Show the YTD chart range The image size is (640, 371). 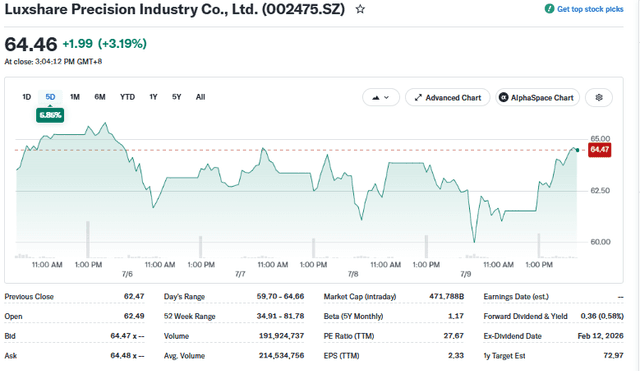point(127,97)
